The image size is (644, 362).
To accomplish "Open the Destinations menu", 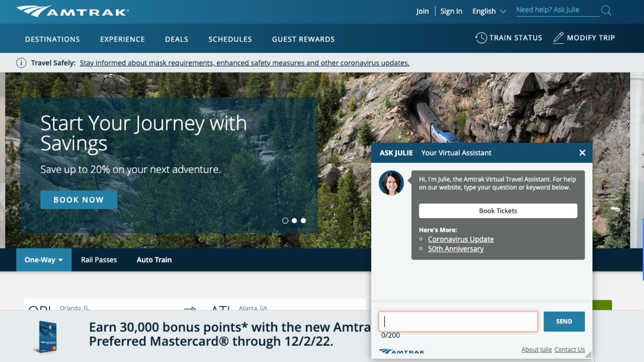I will tap(52, 39).
